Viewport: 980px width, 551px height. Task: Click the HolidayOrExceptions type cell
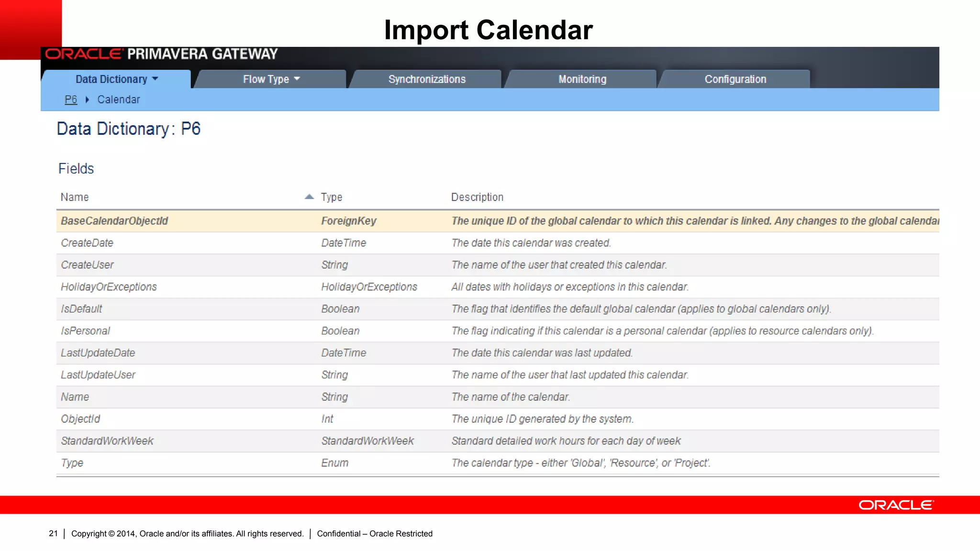click(x=369, y=287)
